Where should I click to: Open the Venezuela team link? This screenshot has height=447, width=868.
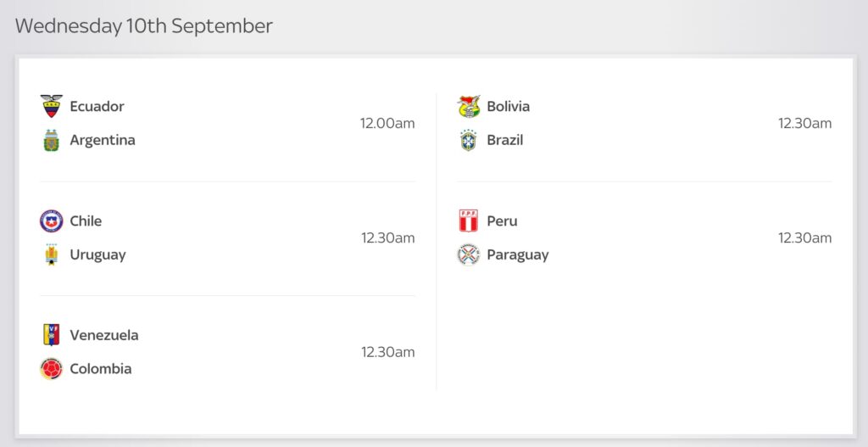coord(104,335)
